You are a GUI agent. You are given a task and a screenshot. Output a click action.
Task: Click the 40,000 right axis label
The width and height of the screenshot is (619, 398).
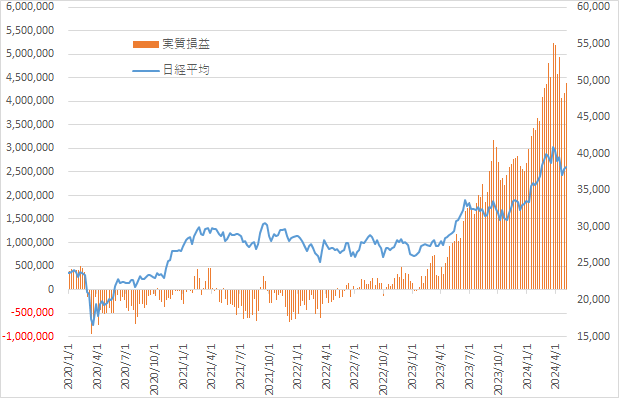point(593,153)
